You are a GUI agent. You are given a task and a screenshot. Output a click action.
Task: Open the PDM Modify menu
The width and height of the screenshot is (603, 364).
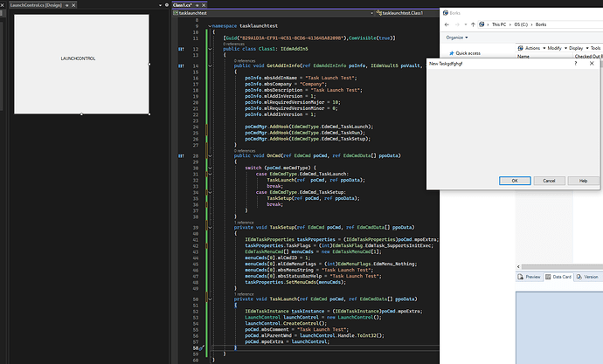tap(557, 48)
